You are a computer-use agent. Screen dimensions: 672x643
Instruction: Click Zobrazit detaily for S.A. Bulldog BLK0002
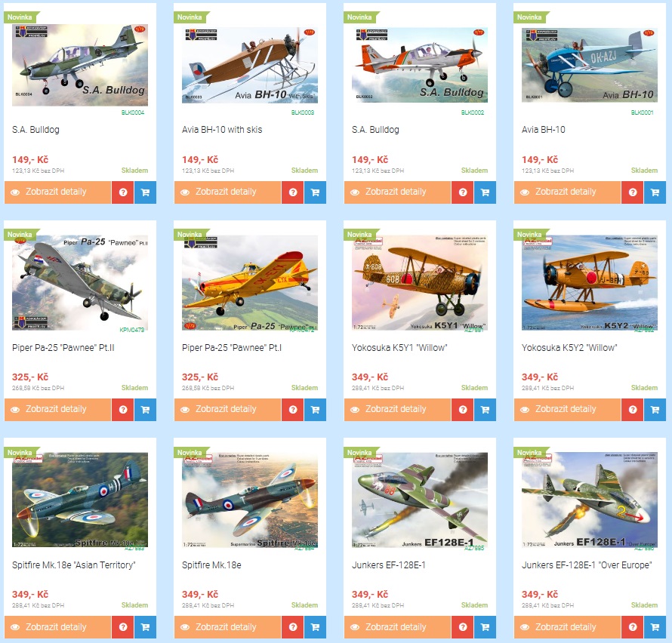pos(397,192)
